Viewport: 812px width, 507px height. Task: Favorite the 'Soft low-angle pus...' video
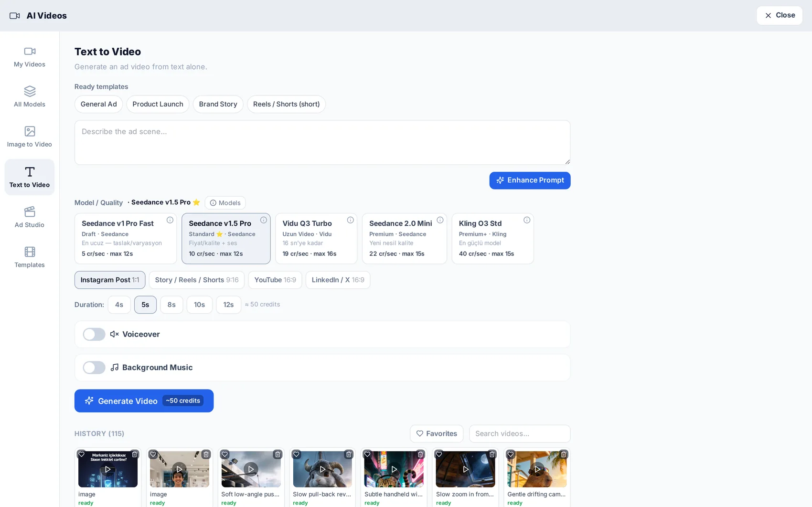click(225, 454)
